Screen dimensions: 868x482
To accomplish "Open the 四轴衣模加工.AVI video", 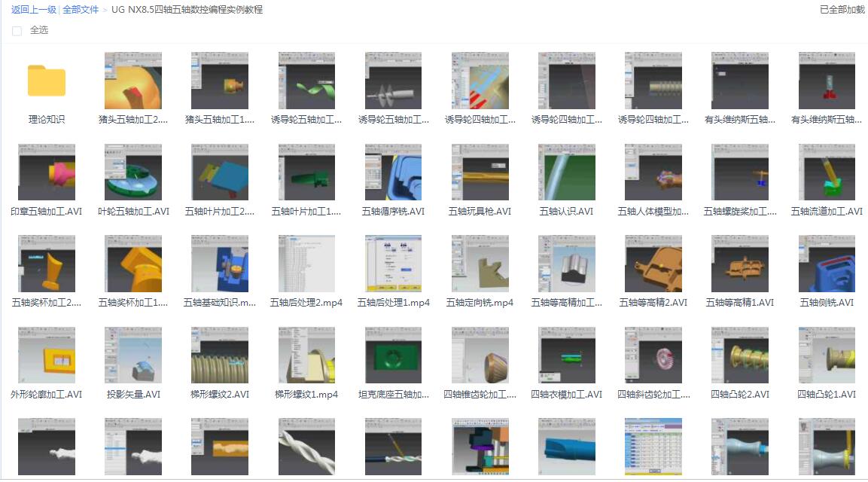I will (567, 355).
